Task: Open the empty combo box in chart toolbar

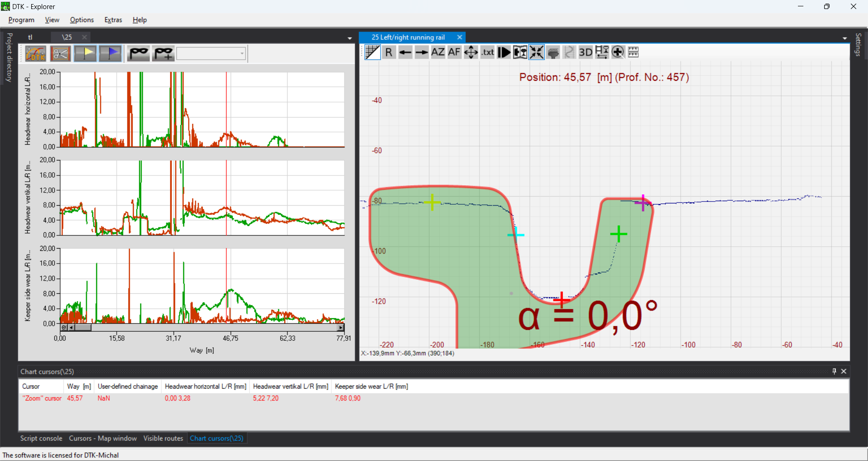Action: tap(211, 54)
